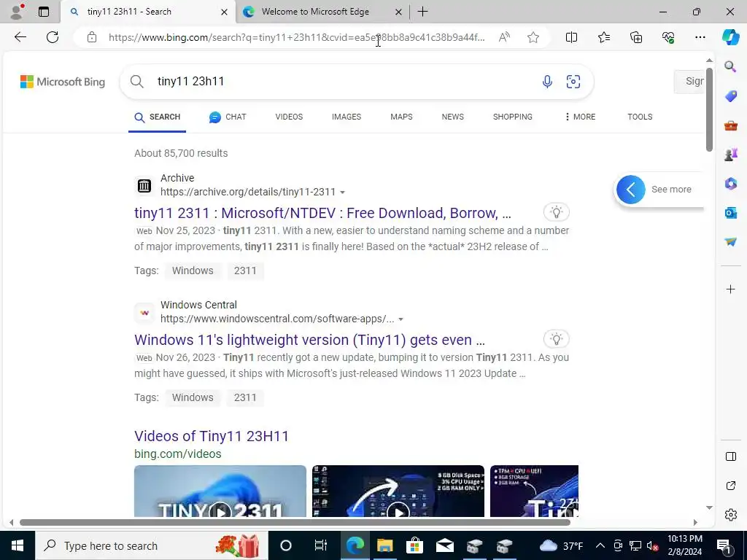747x560 pixels.
Task: View site information lock icon
Action: pos(92,37)
